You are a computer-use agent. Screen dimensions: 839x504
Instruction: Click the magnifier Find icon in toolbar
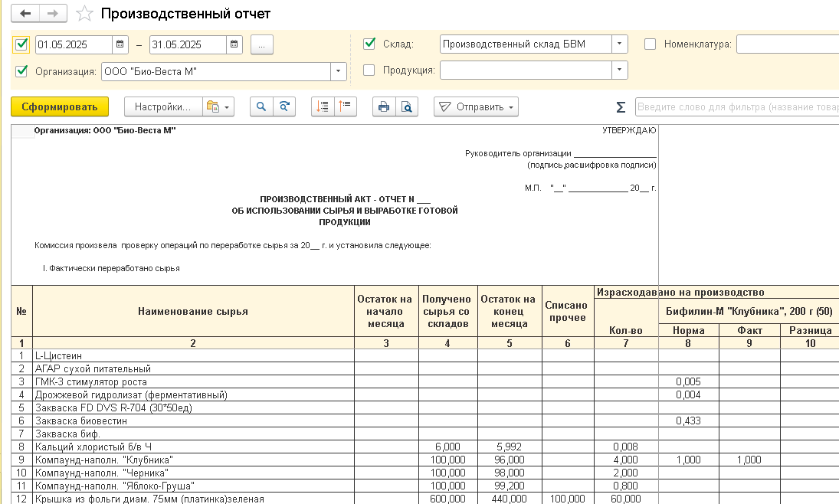(262, 107)
